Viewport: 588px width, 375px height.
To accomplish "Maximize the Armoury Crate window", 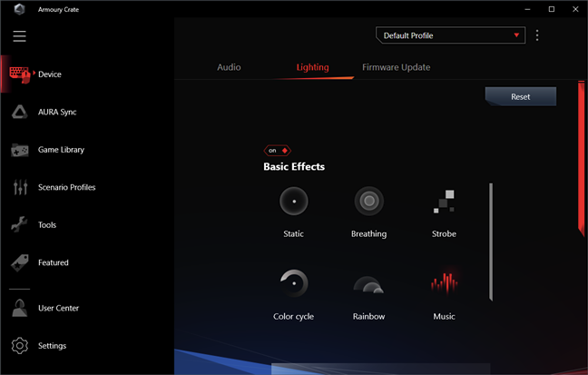I will [552, 9].
